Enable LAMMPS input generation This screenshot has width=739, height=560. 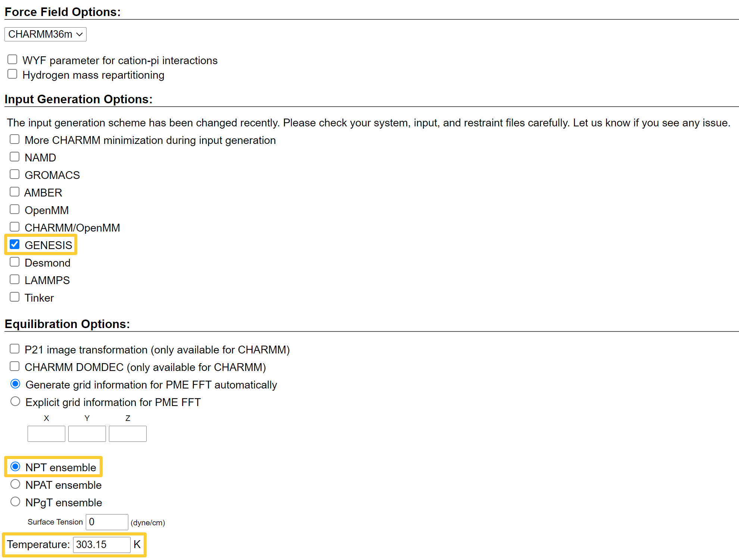(15, 280)
